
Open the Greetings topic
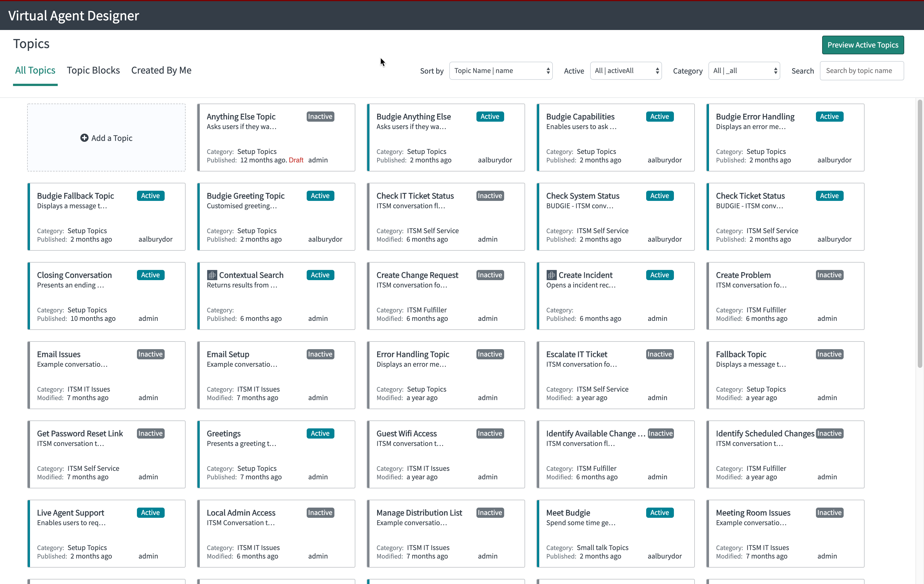tap(276, 455)
